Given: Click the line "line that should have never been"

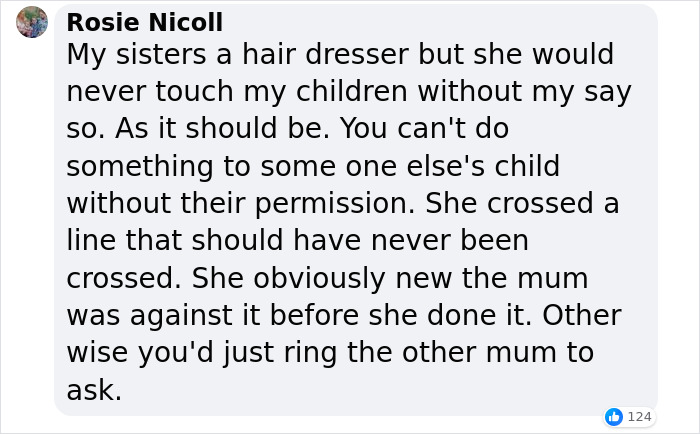Looking at the screenshot, I should tap(297, 240).
